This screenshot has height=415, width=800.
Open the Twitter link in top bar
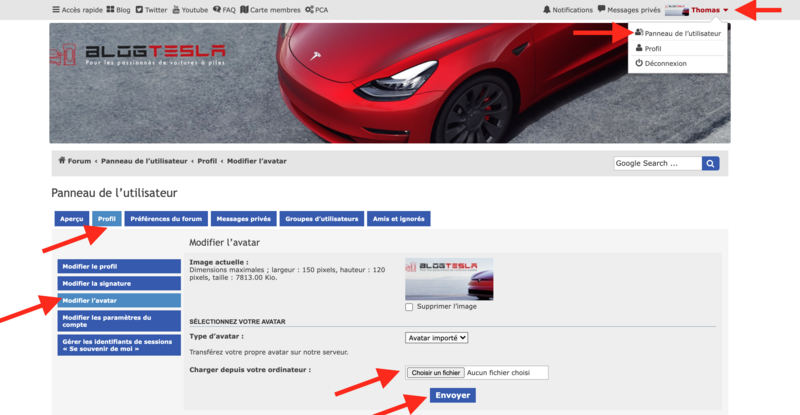152,10
